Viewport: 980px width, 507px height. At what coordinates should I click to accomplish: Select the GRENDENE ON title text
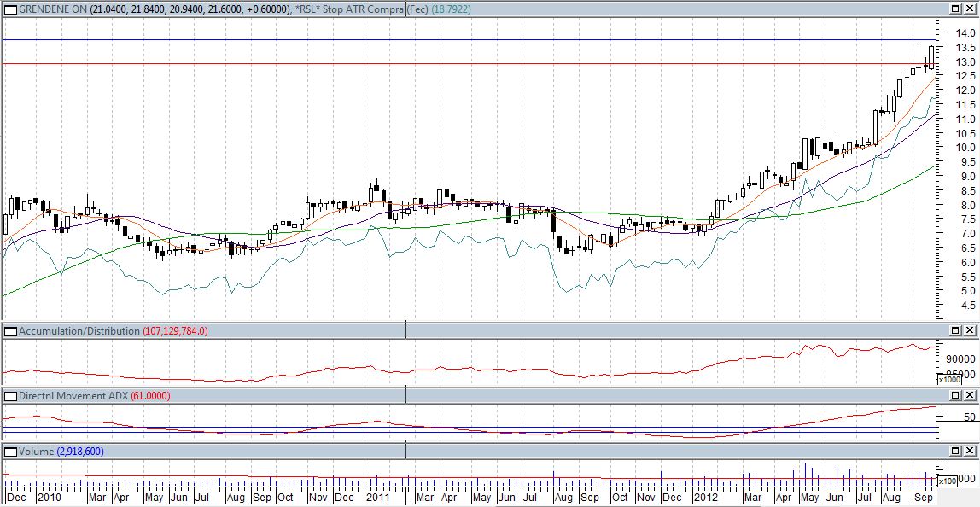54,9
